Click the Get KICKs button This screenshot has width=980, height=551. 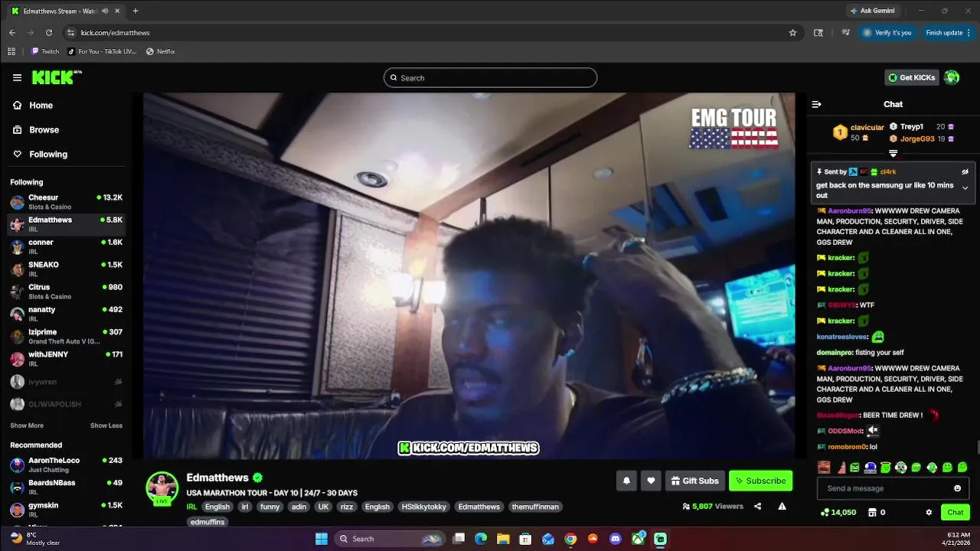[x=912, y=77]
